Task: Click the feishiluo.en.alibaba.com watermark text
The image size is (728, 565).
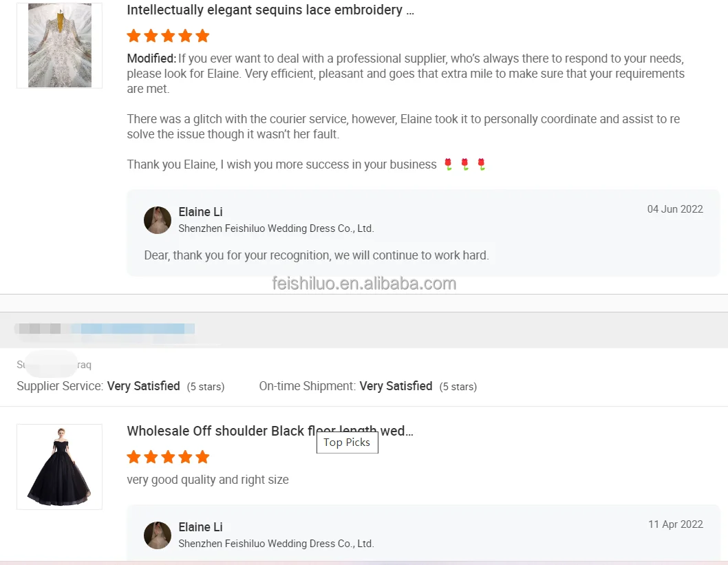Action: tap(364, 284)
